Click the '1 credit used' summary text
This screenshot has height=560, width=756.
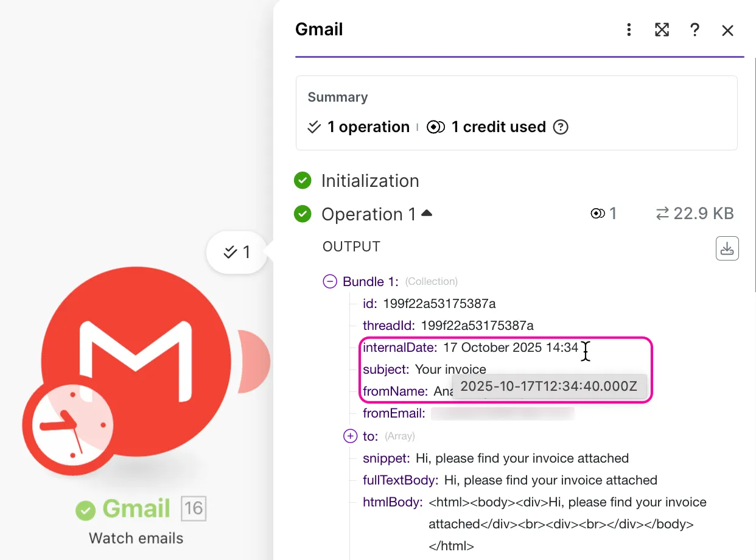coord(499,127)
